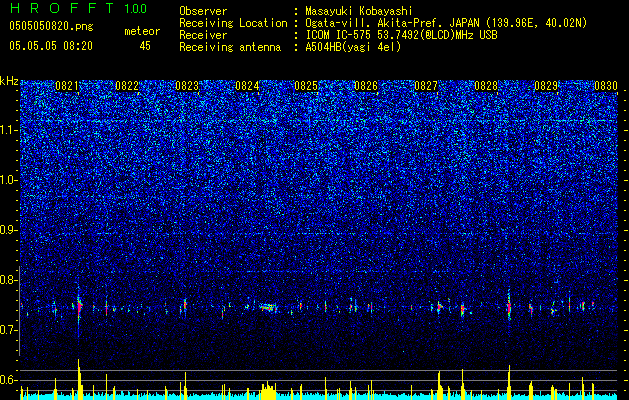This screenshot has width=629, height=400.
Task: Select the Ogata-vill. Akita-Pref. JAPAN location text
Action: click(x=446, y=23)
